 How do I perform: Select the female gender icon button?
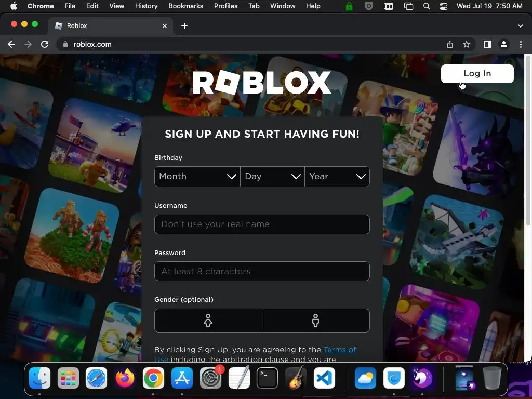[x=208, y=320]
